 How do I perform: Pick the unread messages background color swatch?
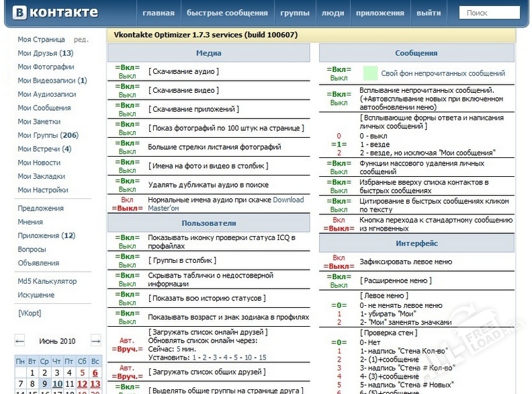[370, 73]
